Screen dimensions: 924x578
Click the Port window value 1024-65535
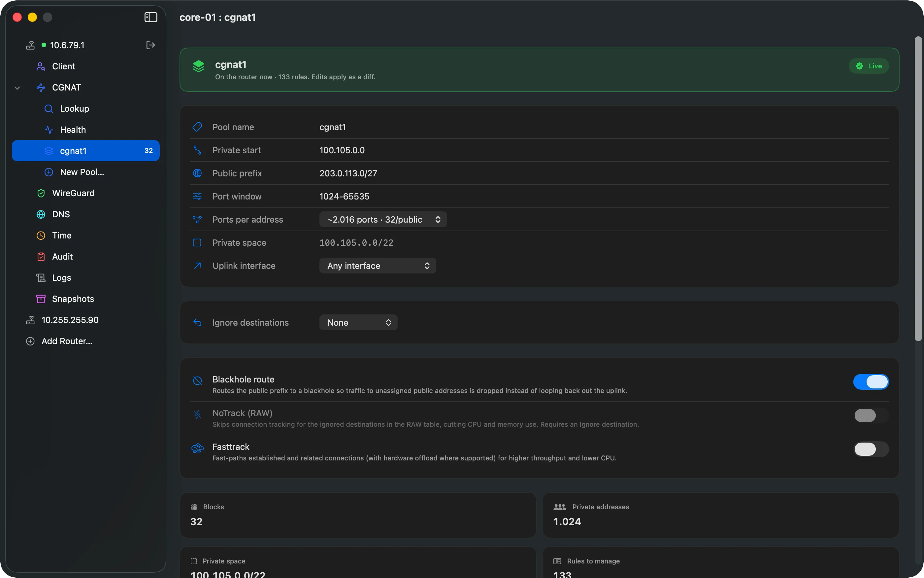coord(345,197)
